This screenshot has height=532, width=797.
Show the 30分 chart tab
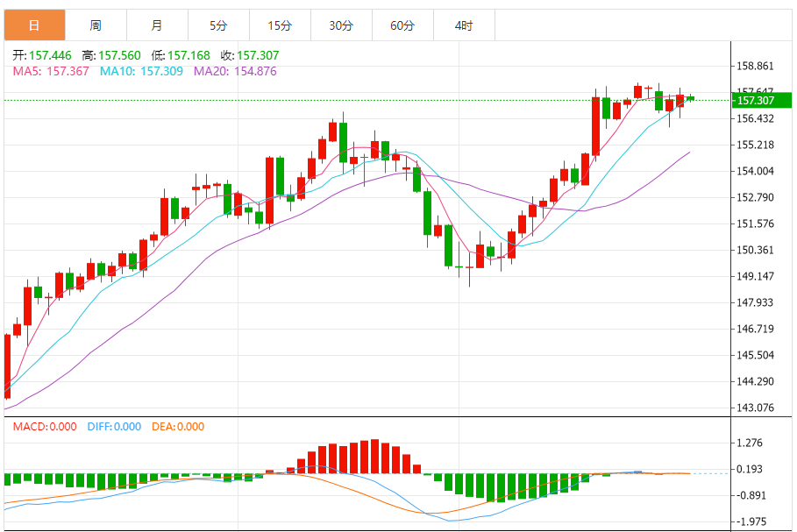pos(341,25)
